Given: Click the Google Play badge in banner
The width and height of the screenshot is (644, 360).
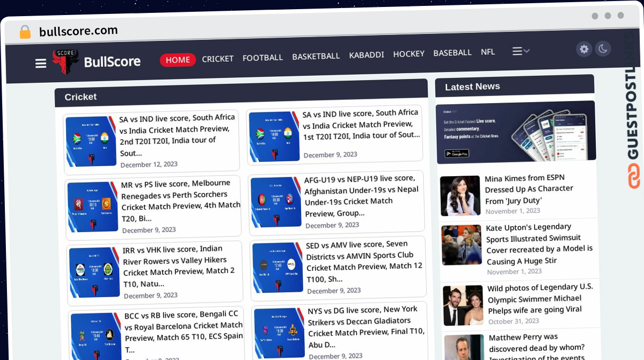Looking at the screenshot, I should point(456,153).
